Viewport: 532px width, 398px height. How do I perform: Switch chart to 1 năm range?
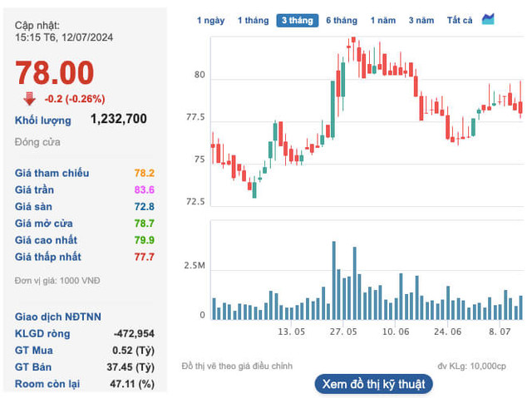click(383, 20)
